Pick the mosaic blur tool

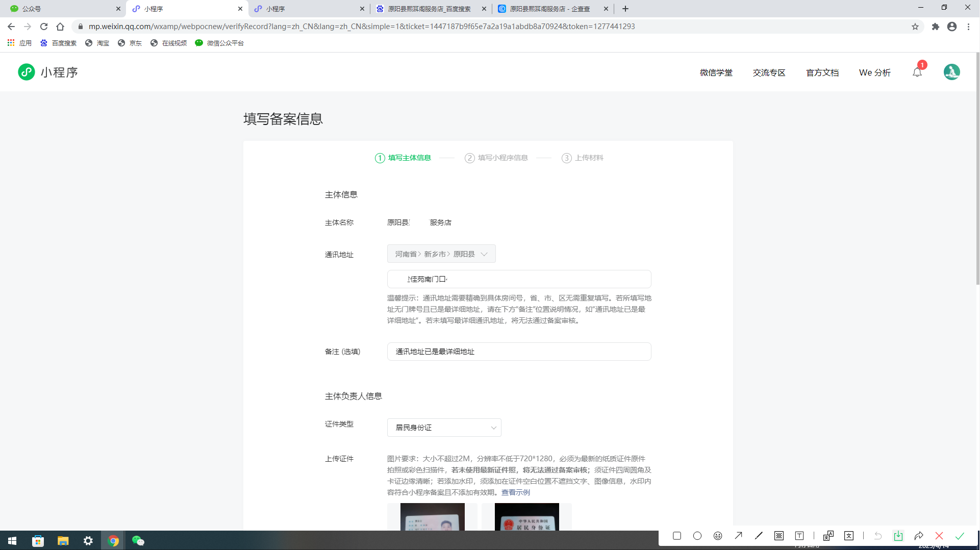pyautogui.click(x=779, y=536)
